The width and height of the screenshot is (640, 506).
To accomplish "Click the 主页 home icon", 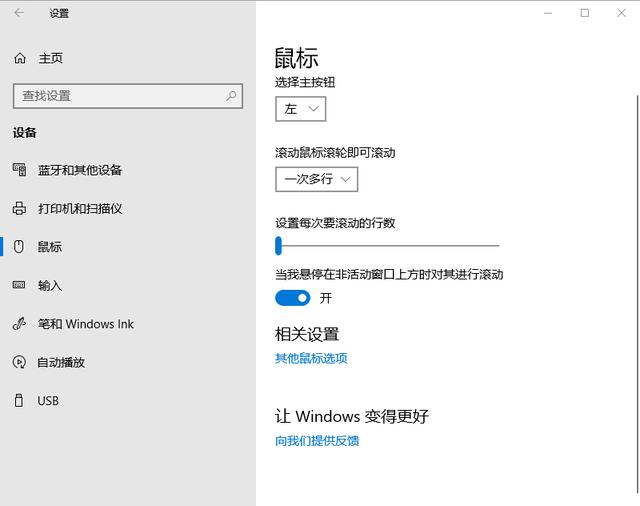I will tap(20, 59).
